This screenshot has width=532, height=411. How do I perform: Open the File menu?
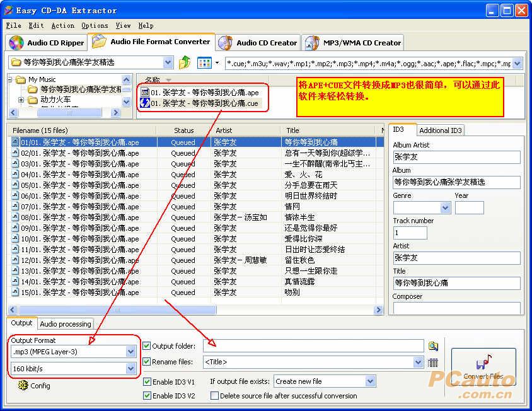(14, 25)
